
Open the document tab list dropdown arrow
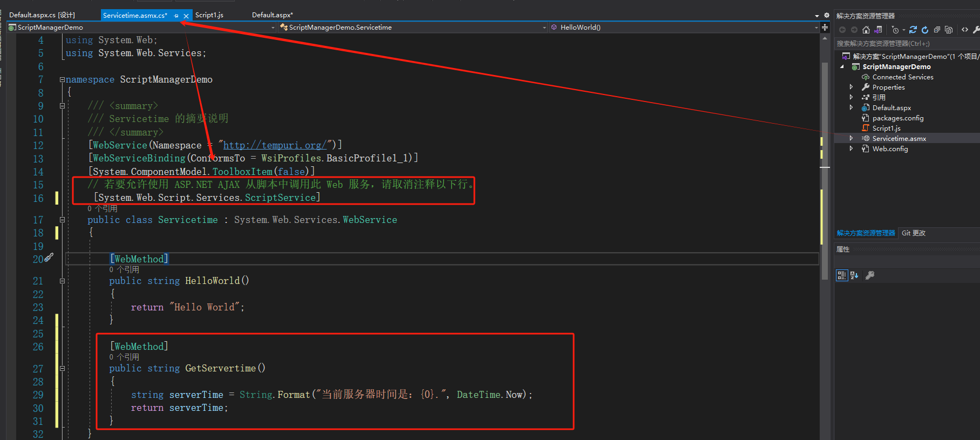[817, 16]
